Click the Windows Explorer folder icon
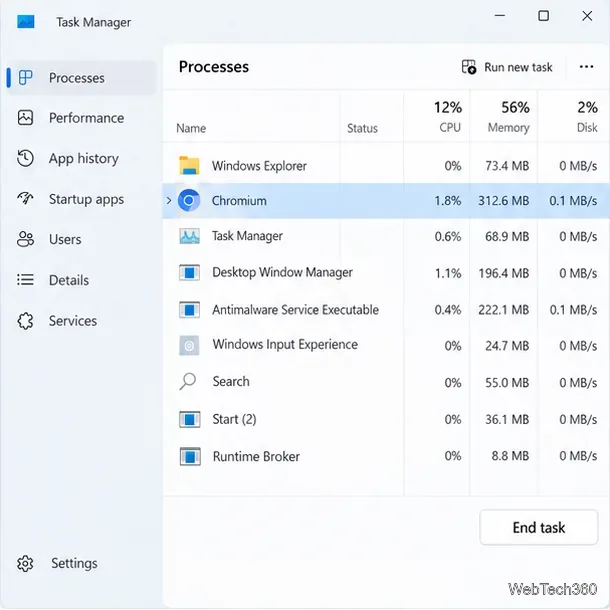Viewport: 610px width, 610px height. (x=189, y=166)
